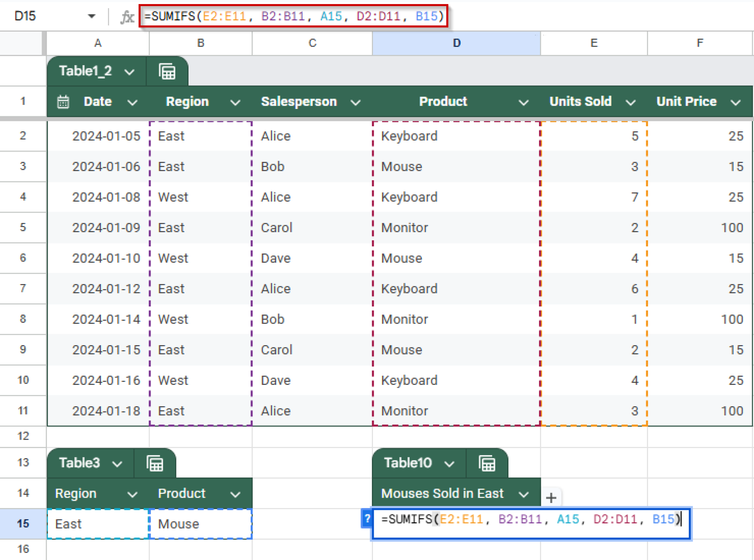
Task: Open the Mouses Sold in East header dropdown
Action: 524,493
